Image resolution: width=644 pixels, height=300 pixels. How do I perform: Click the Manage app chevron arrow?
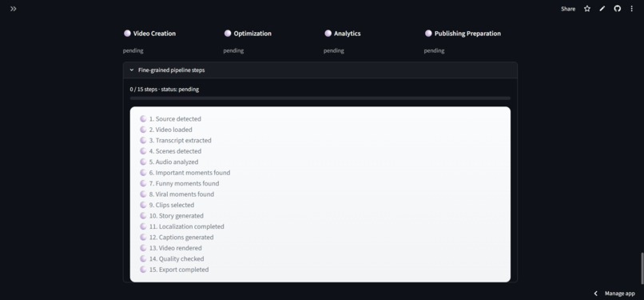(x=595, y=294)
